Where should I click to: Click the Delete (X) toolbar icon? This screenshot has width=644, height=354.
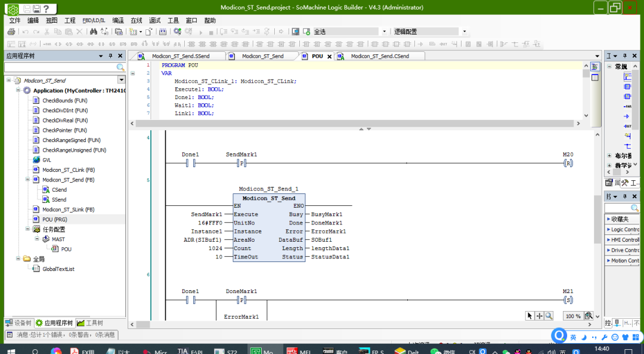pos(80,32)
